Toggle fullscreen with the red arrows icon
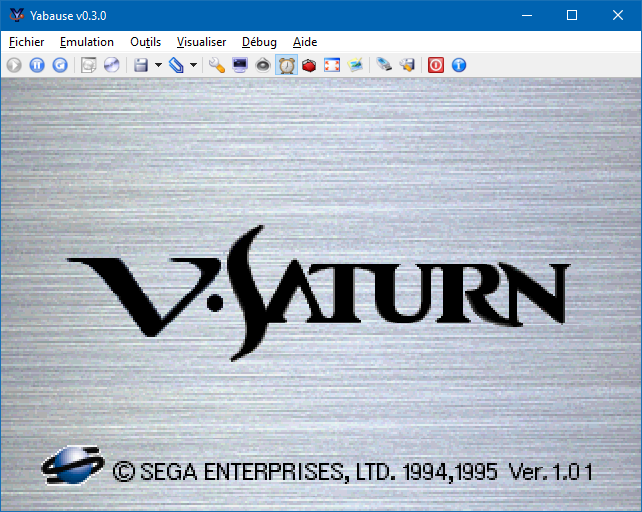Image resolution: width=642 pixels, height=512 pixels. [332, 65]
